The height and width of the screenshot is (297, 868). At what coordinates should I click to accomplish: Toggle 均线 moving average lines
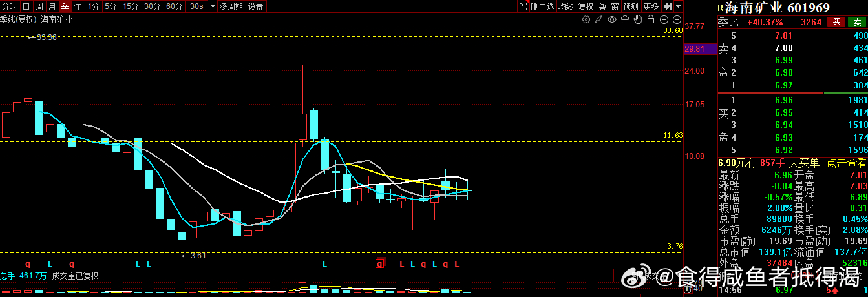coord(566,6)
